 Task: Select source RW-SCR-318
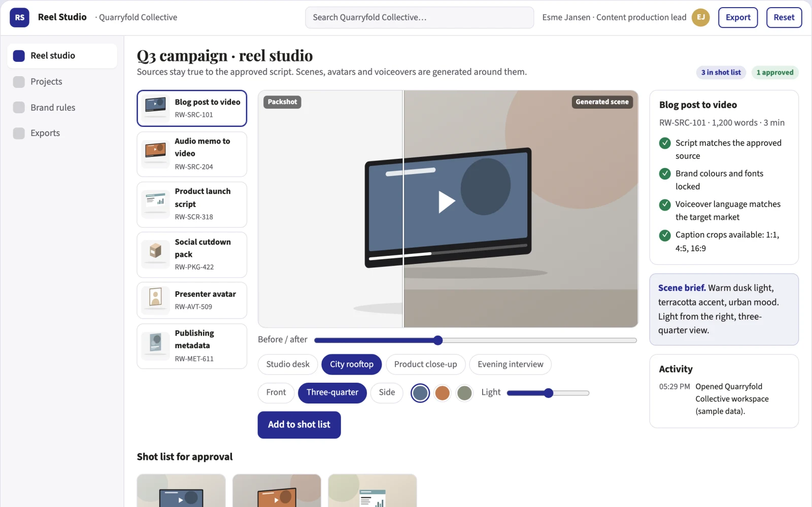point(192,205)
